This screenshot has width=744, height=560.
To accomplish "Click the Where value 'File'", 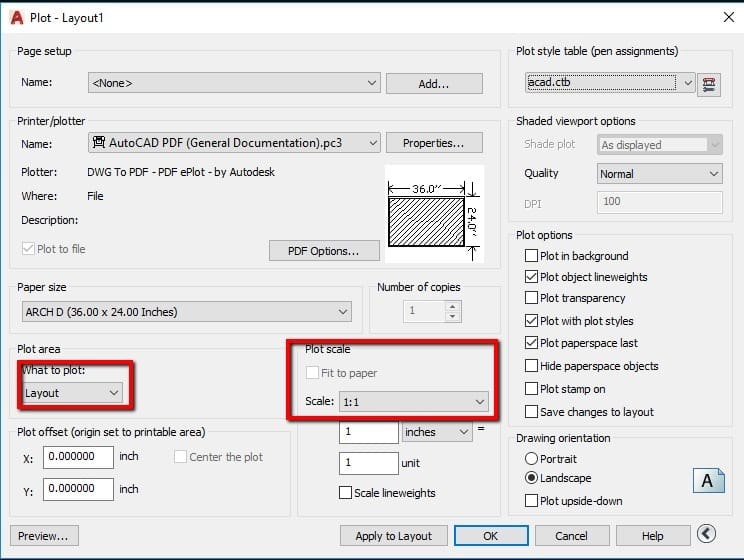I will [95, 196].
